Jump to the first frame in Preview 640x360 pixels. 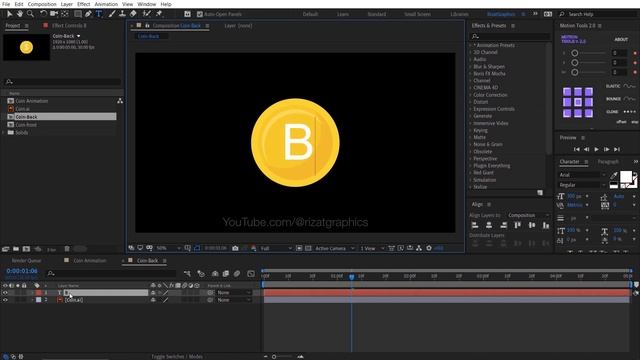[x=576, y=149]
